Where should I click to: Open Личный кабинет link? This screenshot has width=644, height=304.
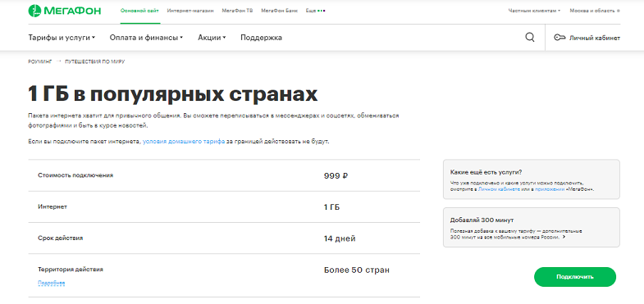(x=594, y=39)
